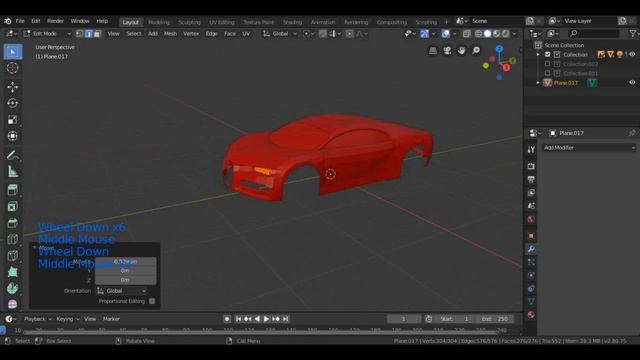Click the pan view hand icon

[x=462, y=50]
